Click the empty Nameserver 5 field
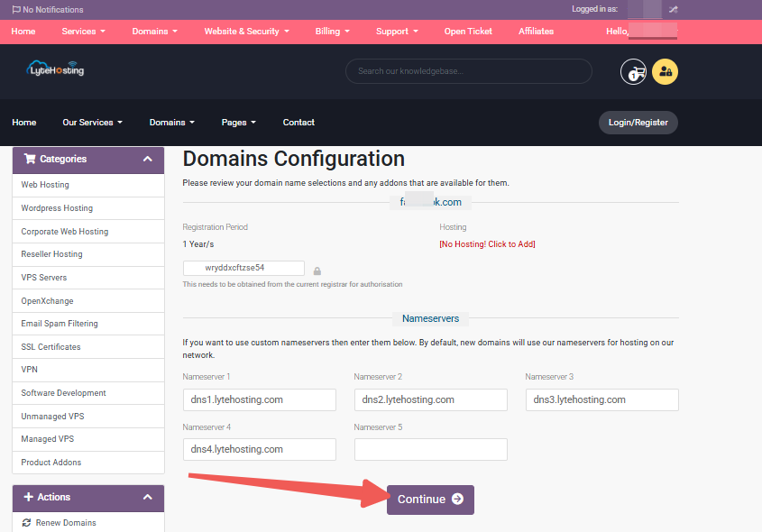The height and width of the screenshot is (532, 762). click(x=430, y=449)
